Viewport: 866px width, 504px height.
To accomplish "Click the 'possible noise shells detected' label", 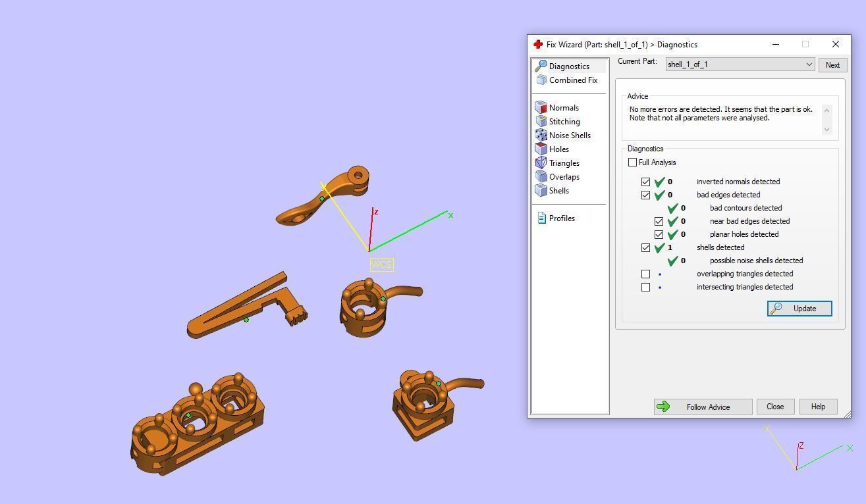I will click(x=756, y=261).
